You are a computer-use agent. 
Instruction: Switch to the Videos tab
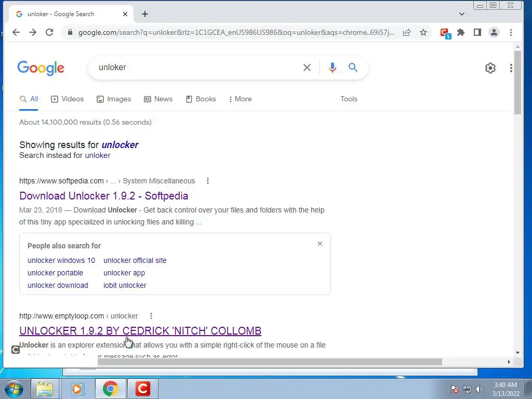[x=67, y=99]
